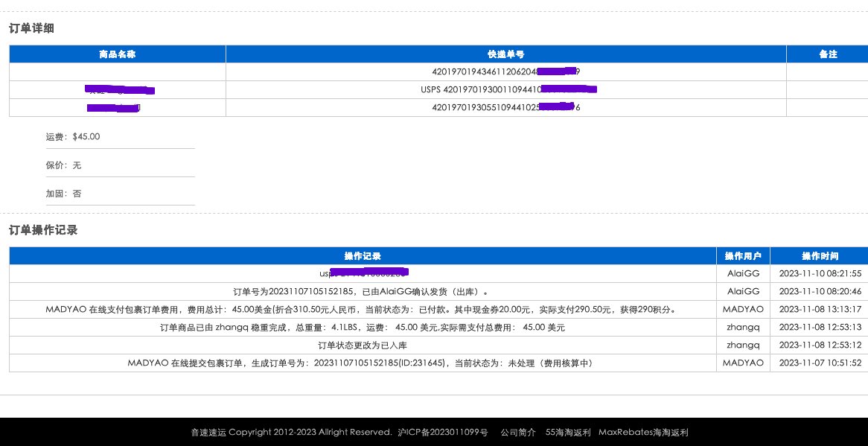The width and height of the screenshot is (868, 446).
Task: Click timestamp 2023-11-07 10:51:52
Action: (820, 363)
